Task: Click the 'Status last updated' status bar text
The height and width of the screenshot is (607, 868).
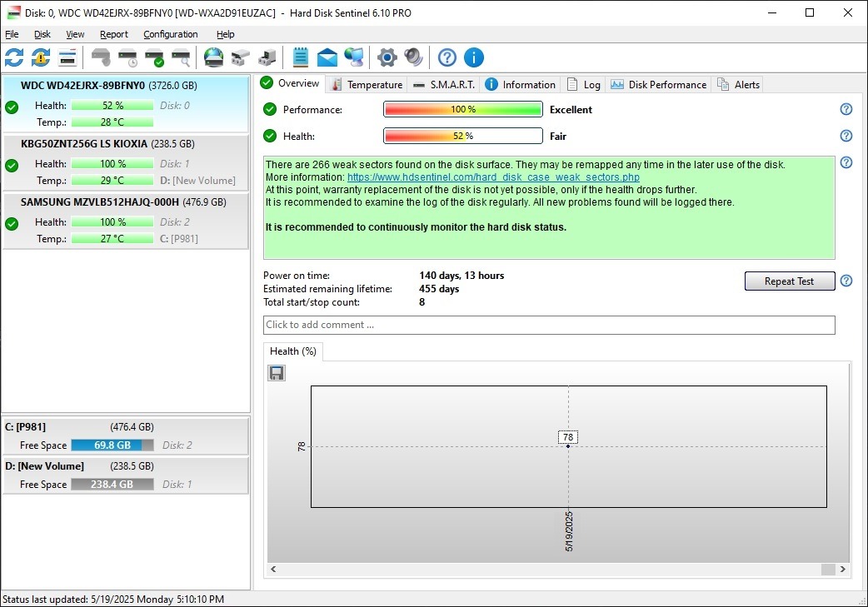Action: [x=113, y=600]
